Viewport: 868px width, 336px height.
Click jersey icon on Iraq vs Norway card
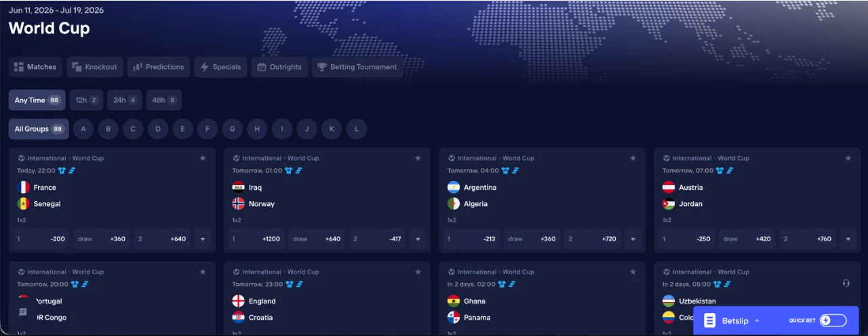pyautogui.click(x=289, y=171)
